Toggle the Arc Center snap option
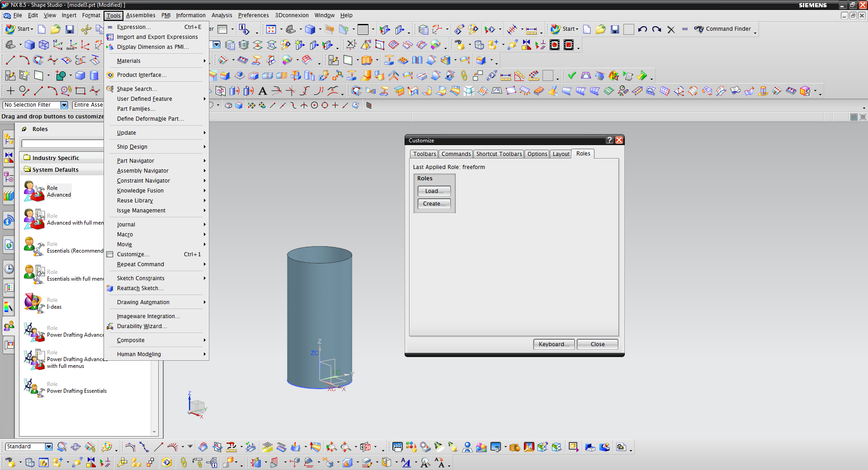This screenshot has height=470, width=868. click(314, 105)
